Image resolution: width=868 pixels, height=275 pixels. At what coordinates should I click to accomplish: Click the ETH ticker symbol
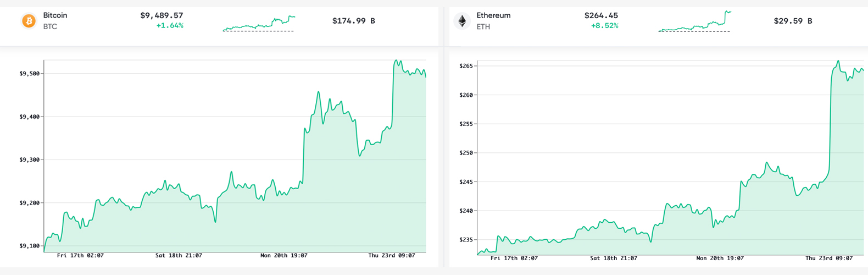pos(483,26)
